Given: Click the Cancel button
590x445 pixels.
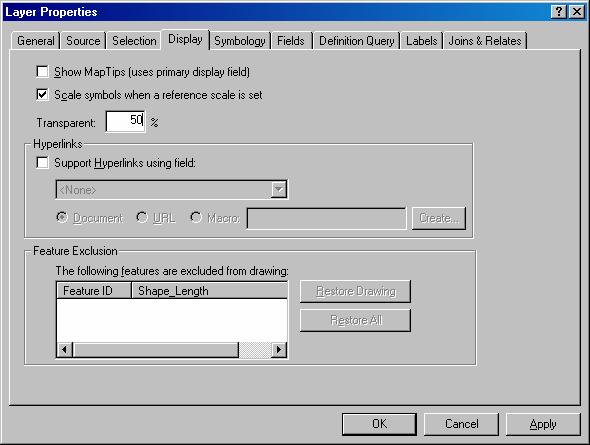Looking at the screenshot, I should [461, 424].
